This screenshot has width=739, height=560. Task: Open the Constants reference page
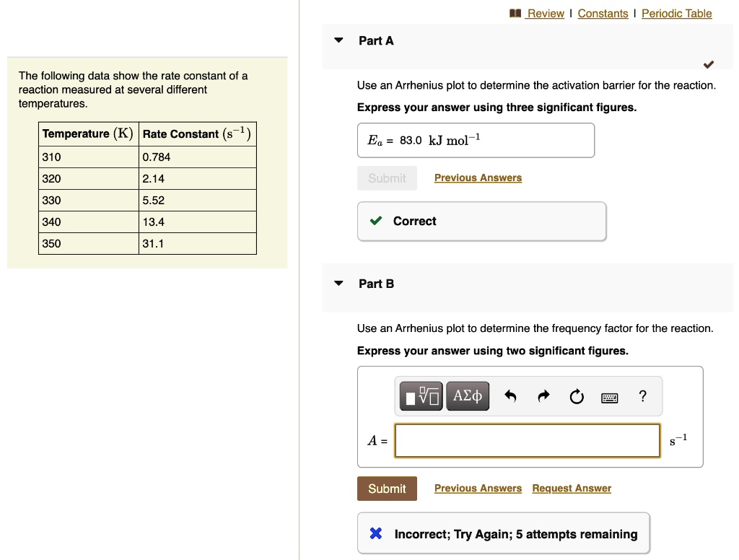(x=603, y=13)
